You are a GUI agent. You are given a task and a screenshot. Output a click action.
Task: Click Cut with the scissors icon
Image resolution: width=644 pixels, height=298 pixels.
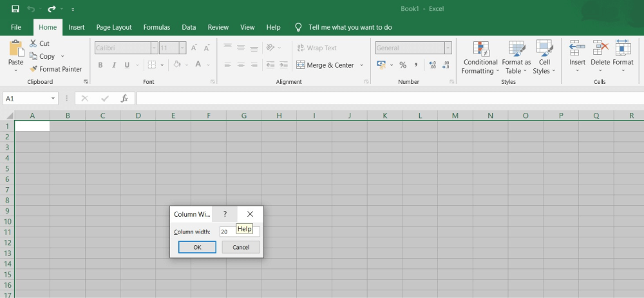point(39,43)
